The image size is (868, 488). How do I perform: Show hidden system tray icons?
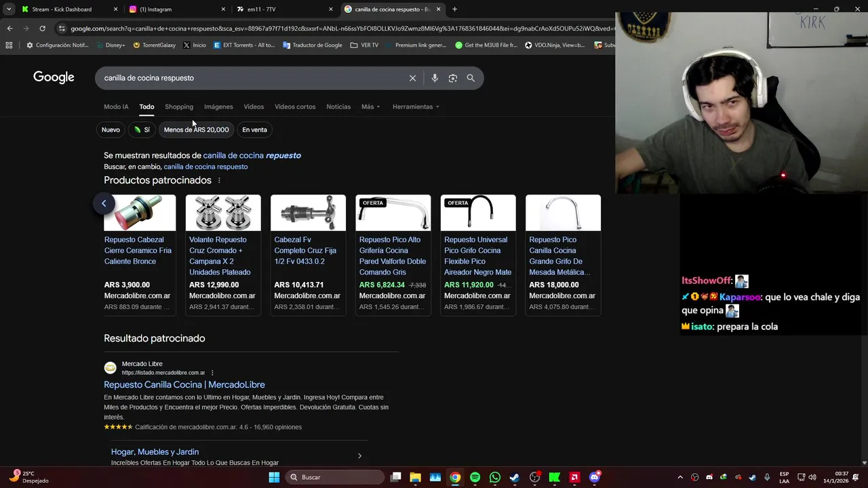pyautogui.click(x=680, y=477)
